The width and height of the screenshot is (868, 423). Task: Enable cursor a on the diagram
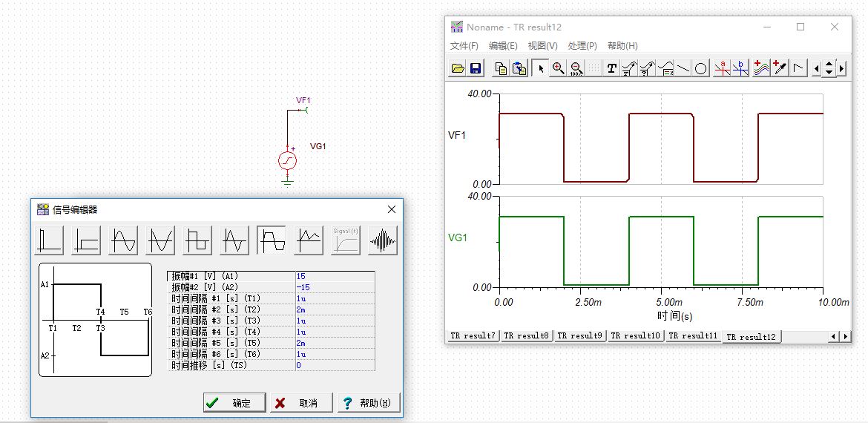click(722, 68)
